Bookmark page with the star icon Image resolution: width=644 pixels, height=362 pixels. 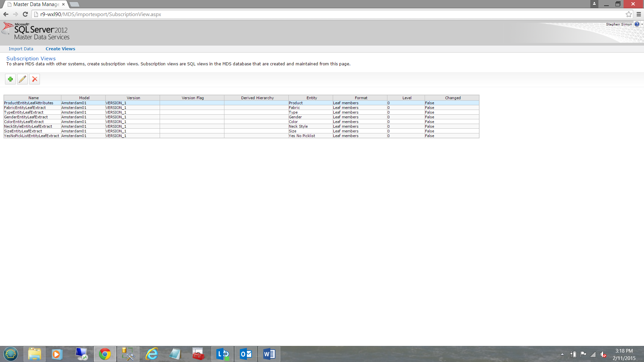tap(629, 14)
